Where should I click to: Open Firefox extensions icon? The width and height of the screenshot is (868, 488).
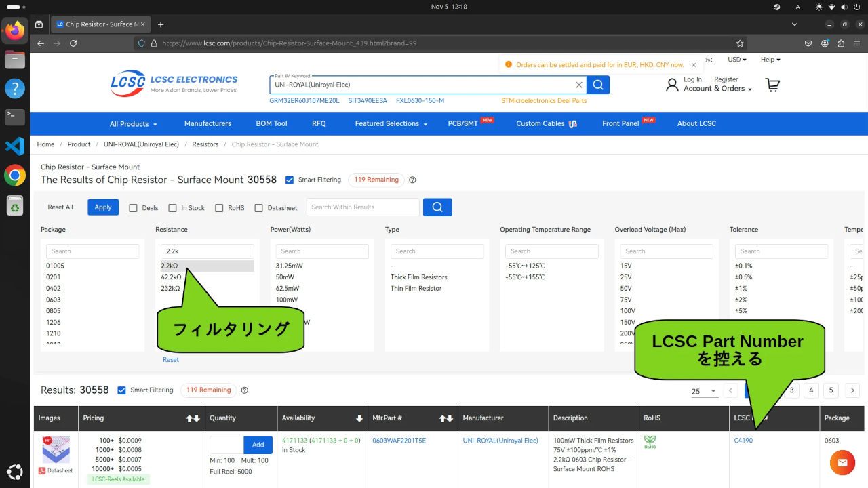(841, 43)
